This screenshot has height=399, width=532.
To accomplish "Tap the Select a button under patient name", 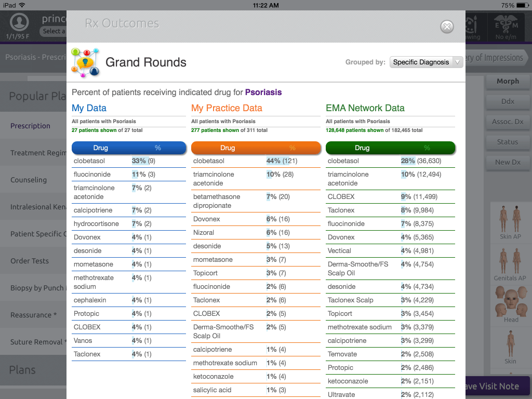I will click(54, 31).
